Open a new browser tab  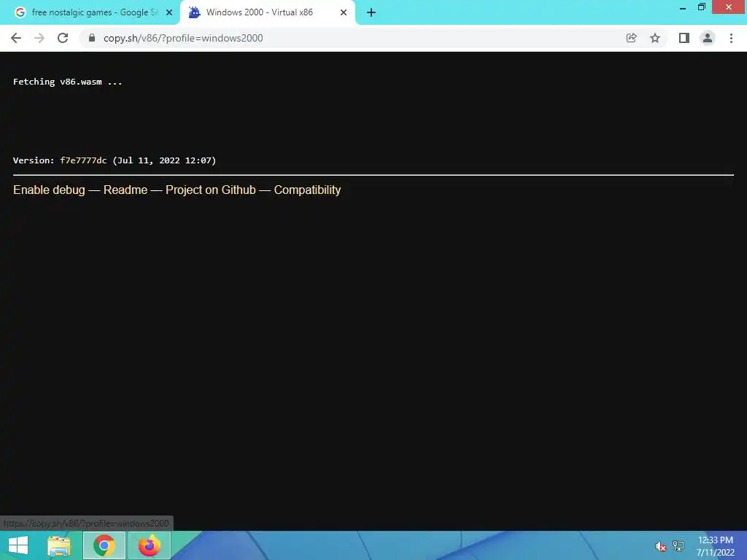pos(371,13)
